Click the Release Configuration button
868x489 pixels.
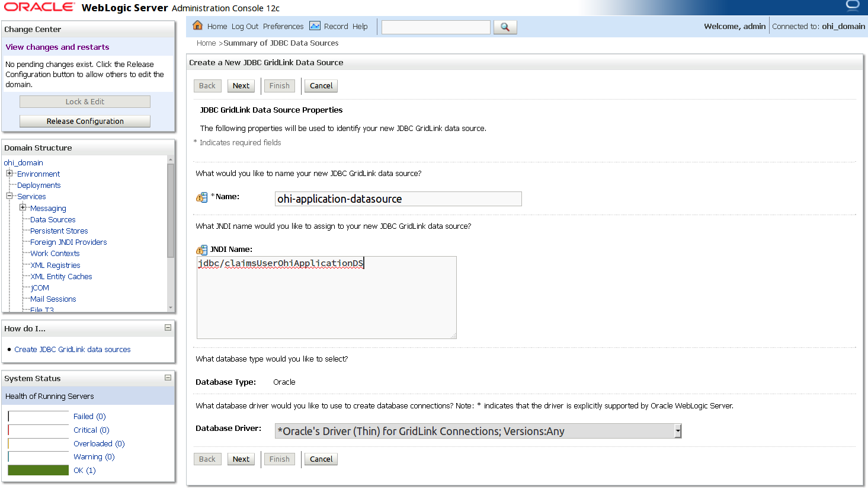85,121
